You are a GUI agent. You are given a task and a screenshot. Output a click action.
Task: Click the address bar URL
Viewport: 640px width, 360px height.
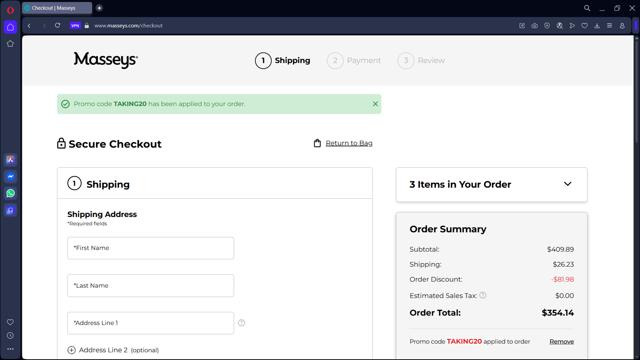pos(129,26)
